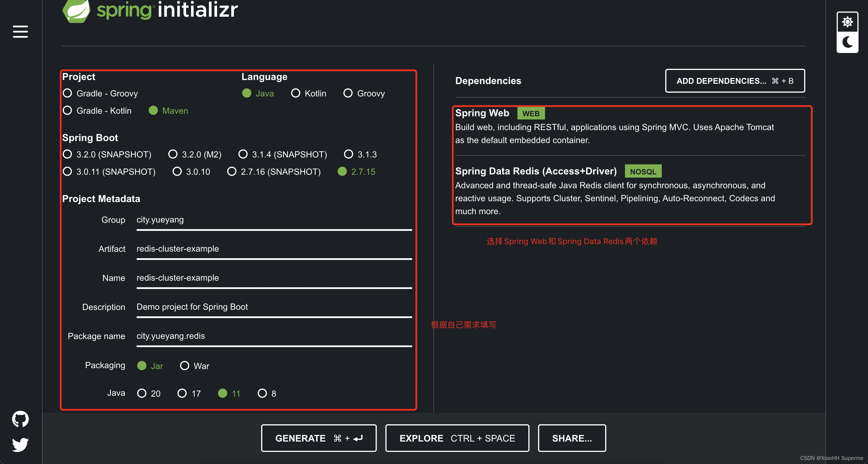
Task: Click the NOSQL category tag
Action: pos(643,171)
